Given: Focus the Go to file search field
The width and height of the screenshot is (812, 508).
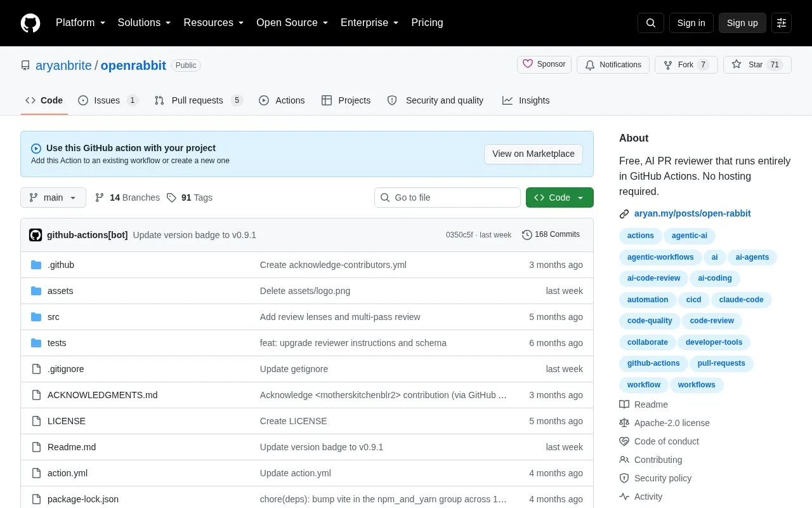Looking at the screenshot, I should [x=447, y=197].
